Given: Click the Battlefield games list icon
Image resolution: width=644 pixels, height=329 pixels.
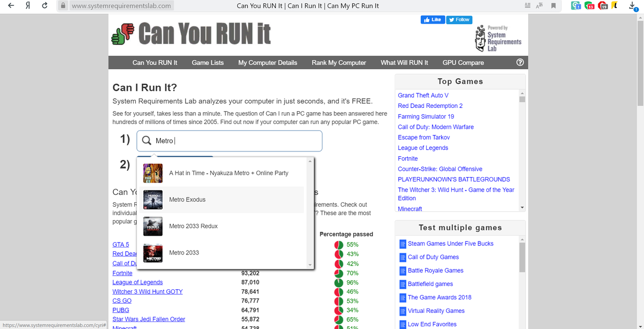Looking at the screenshot, I should (x=402, y=284).
